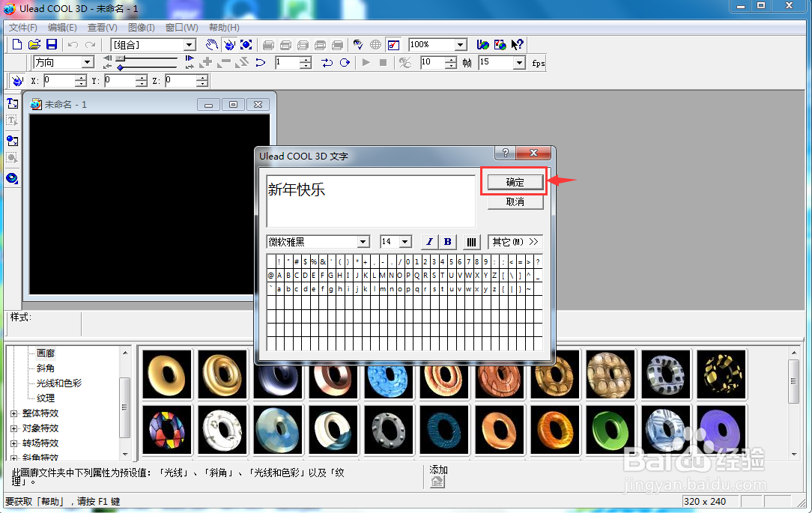
Task: Click the Add home icon under 添加
Action: (x=437, y=482)
